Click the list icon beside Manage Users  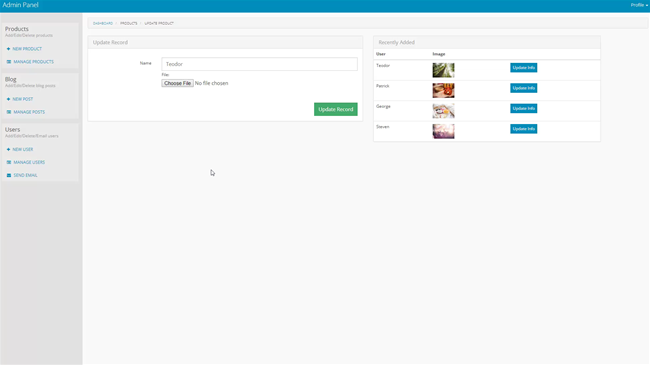(x=9, y=162)
